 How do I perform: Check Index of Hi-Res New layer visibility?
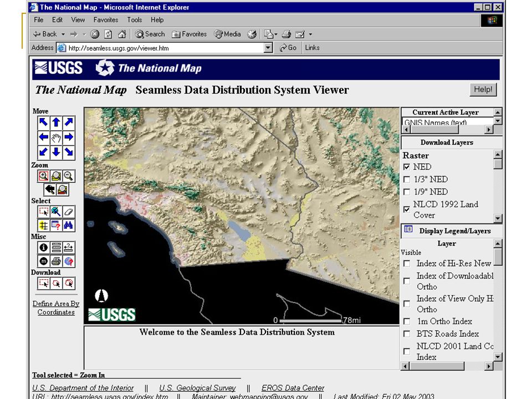pos(406,264)
